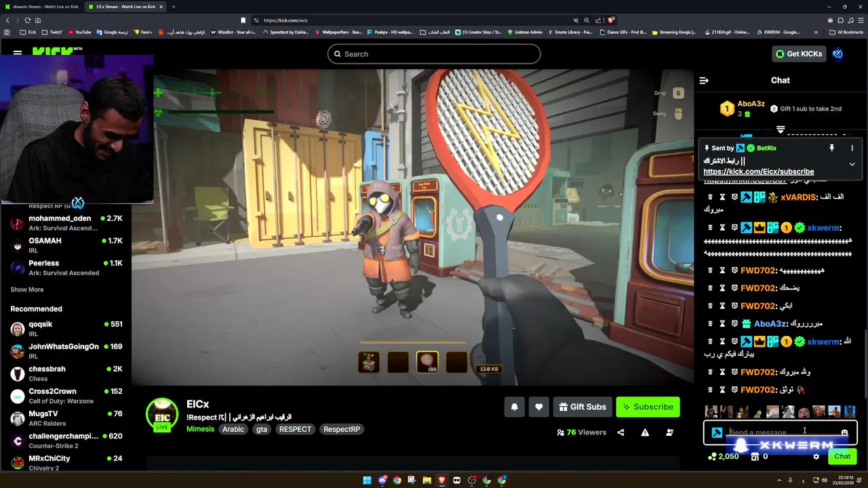Screen dimensions: 868x488
Task: Click the 76 Viewers count
Action: point(581,432)
